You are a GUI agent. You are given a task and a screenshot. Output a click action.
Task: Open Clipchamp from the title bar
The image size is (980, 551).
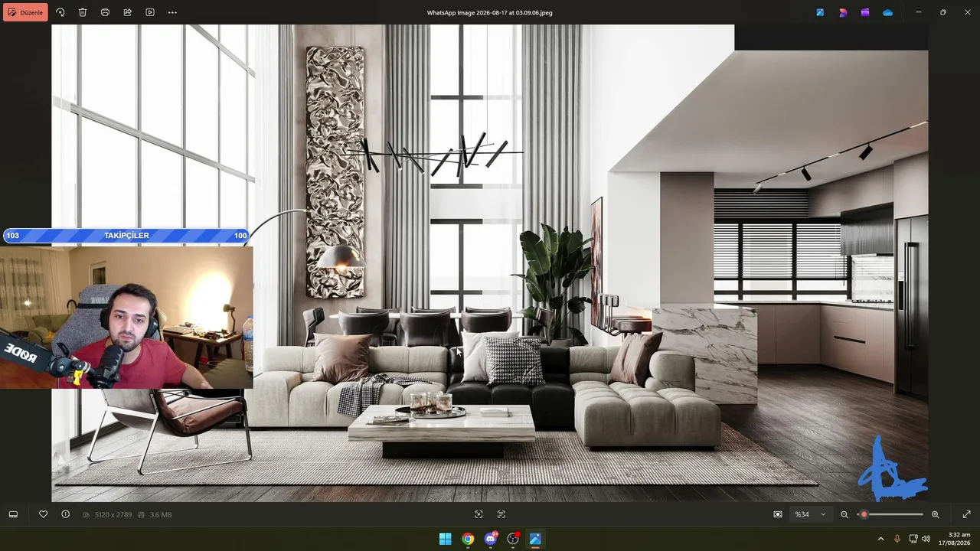click(865, 12)
